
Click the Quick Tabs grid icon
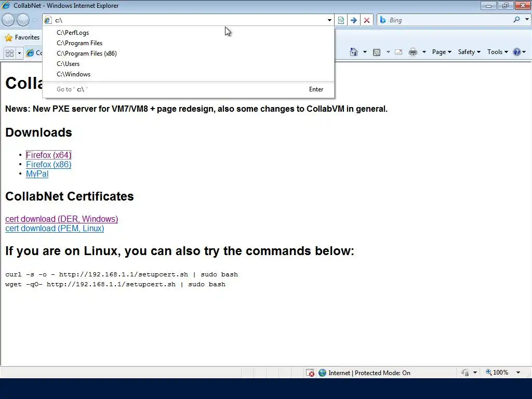click(x=10, y=53)
